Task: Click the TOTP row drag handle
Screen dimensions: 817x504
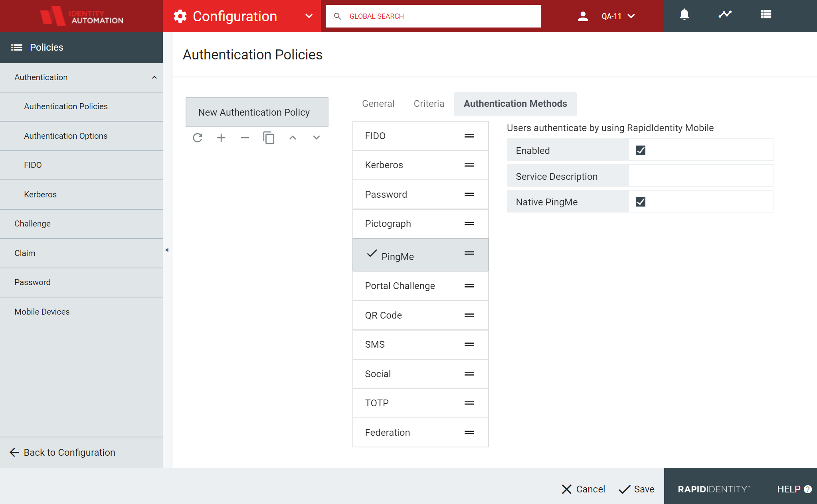Action: 469,403
